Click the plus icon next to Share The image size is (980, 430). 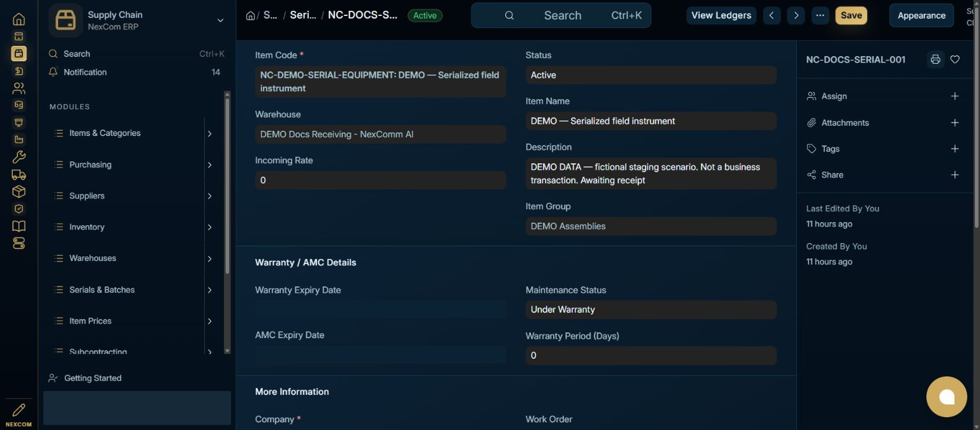click(955, 175)
